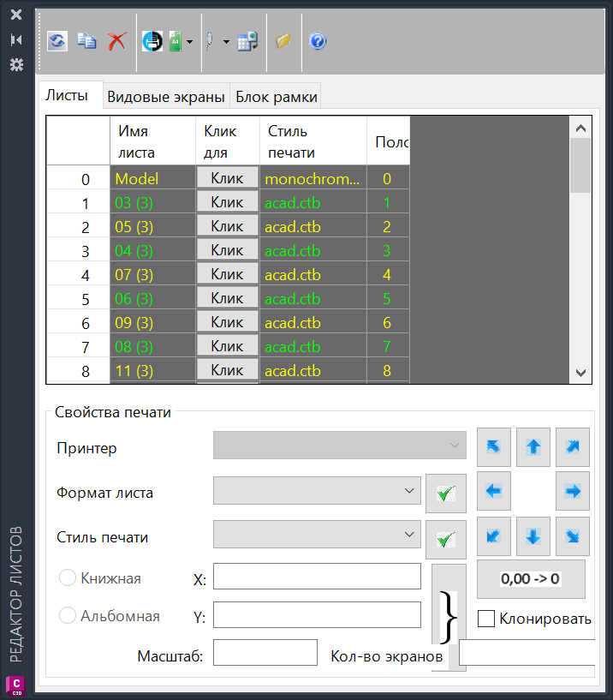
Task: Click the refresh sheets toolbar icon
Action: (x=57, y=41)
